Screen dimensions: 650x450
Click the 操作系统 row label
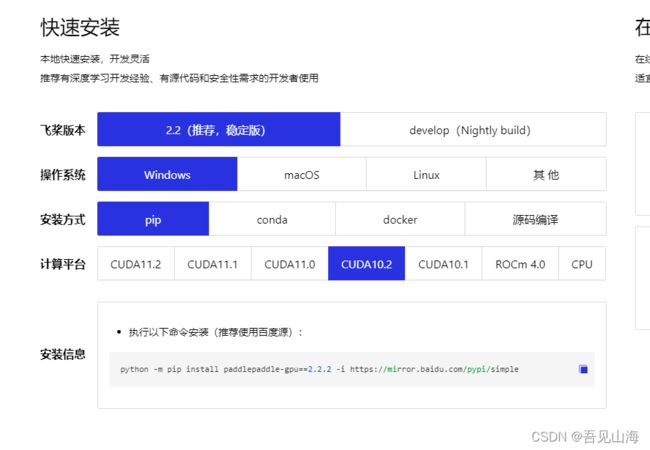pos(63,174)
